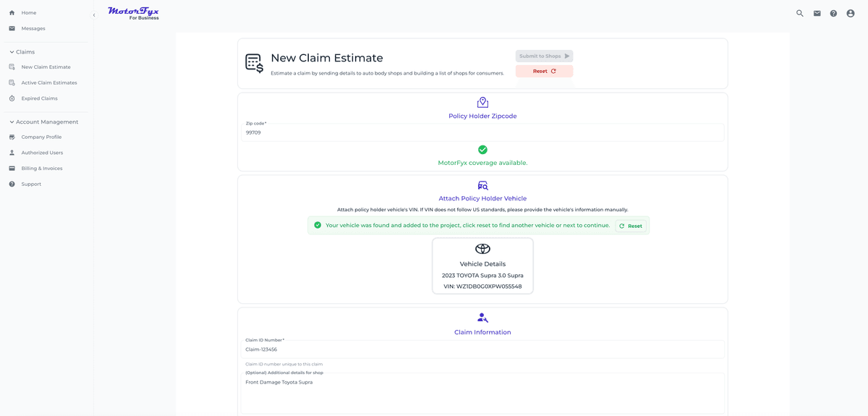The height and width of the screenshot is (416, 868).
Task: Click the Zip code input field
Action: [482, 133]
